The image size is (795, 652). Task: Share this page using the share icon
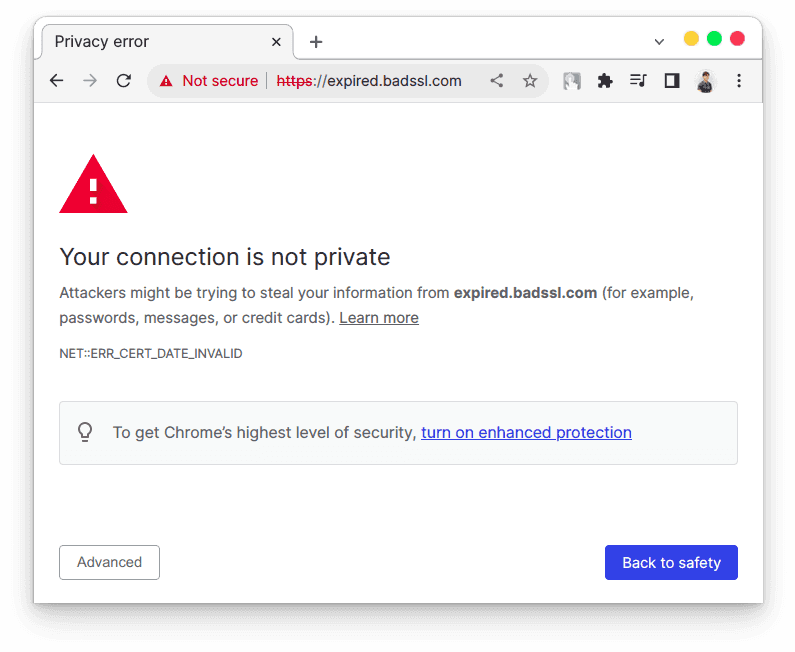pyautogui.click(x=496, y=81)
